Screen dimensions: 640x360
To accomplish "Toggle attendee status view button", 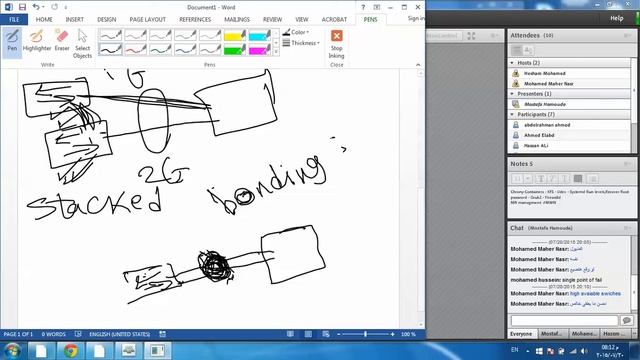I will 528,50.
